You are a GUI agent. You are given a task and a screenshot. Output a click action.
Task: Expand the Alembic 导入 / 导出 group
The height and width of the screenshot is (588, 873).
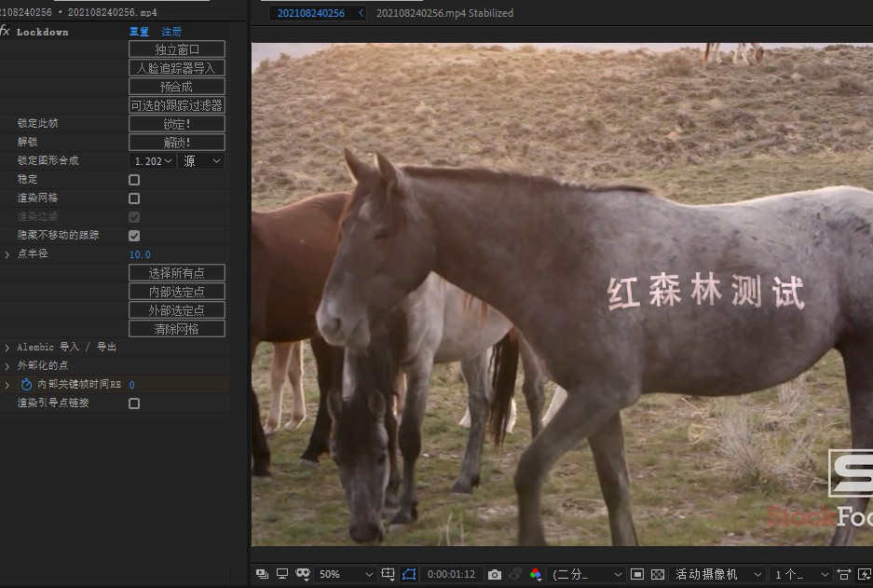coord(7,348)
